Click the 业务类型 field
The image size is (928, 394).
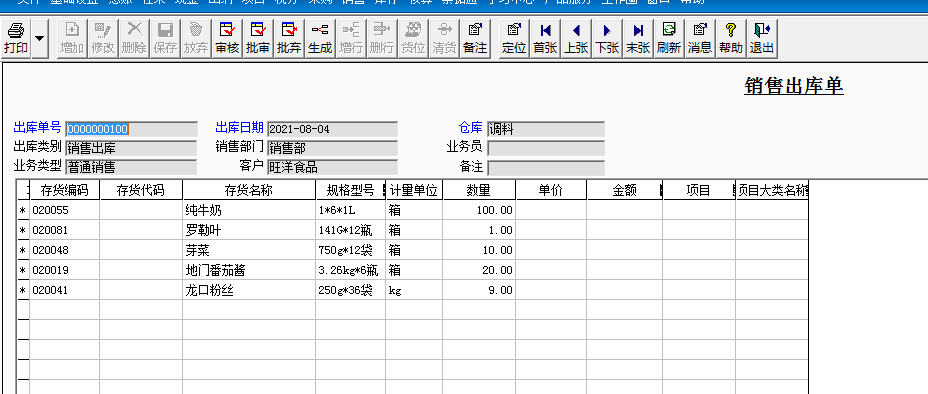131,167
